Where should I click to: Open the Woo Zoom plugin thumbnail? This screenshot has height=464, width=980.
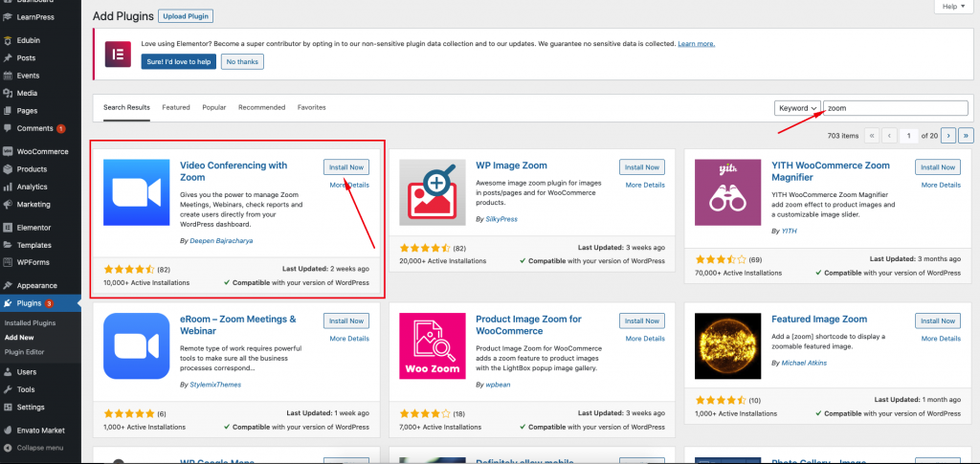[x=433, y=346]
